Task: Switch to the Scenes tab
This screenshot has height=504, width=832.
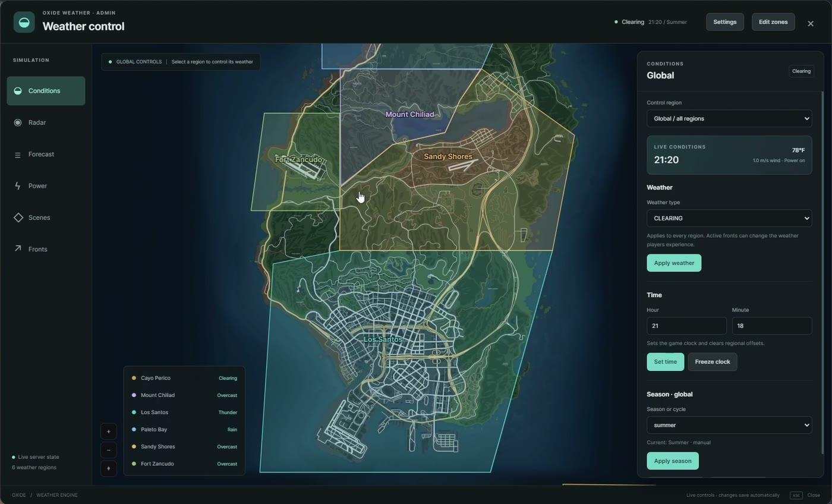Action: coord(46,218)
